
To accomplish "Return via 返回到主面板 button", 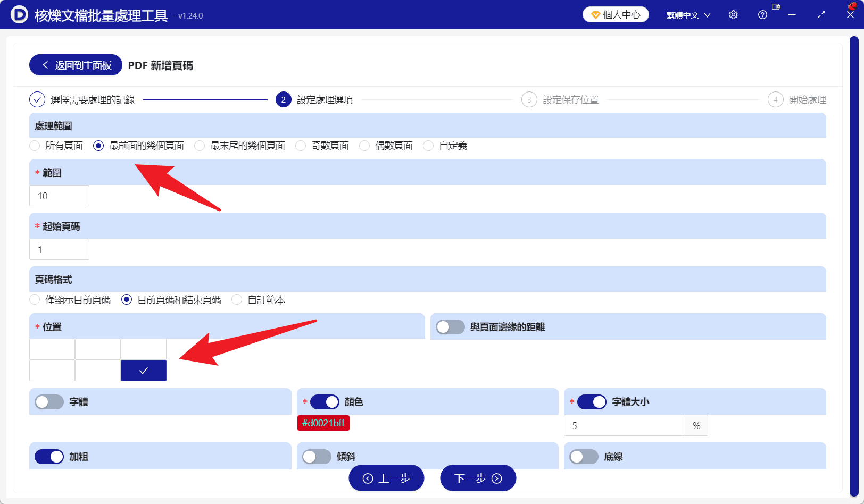I will 76,65.
